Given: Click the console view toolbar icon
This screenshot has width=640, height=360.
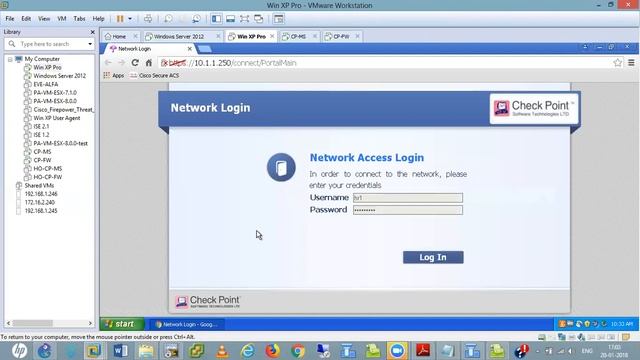Looking at the screenshot, I should click(279, 19).
